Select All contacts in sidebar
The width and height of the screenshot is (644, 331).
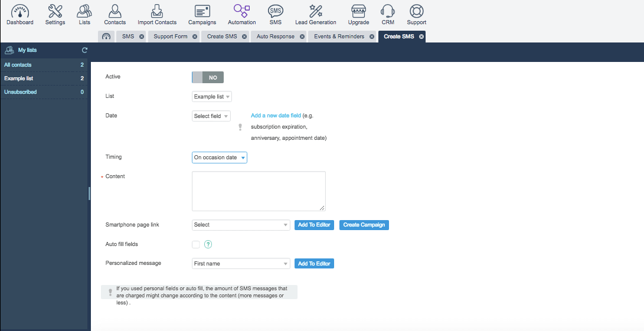pyautogui.click(x=44, y=65)
